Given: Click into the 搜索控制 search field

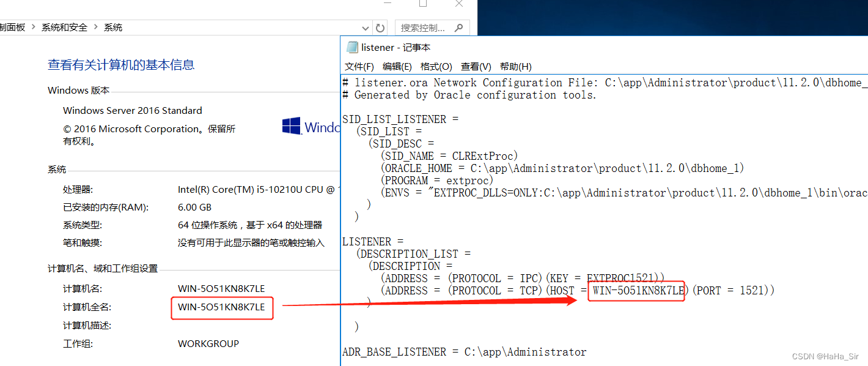Looking at the screenshot, I should (433, 28).
